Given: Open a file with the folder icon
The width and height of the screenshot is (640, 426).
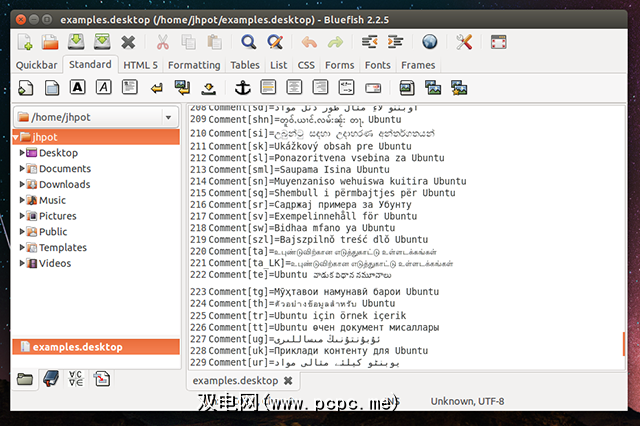Looking at the screenshot, I should click(x=50, y=42).
